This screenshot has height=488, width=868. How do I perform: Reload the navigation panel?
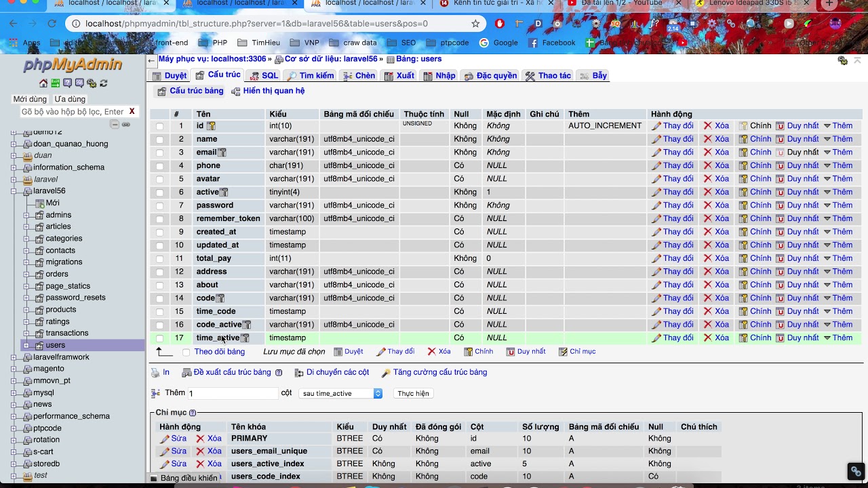coord(104,83)
